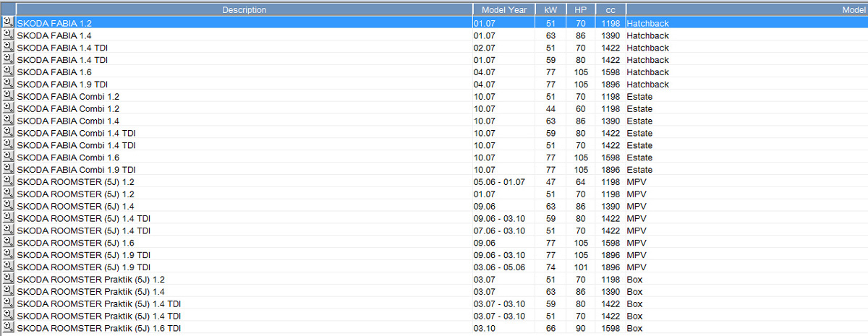Click magnifier icon for FABIA Combi 1.4 TDI 59 kW
The width and height of the screenshot is (868, 336).
[x=7, y=133]
